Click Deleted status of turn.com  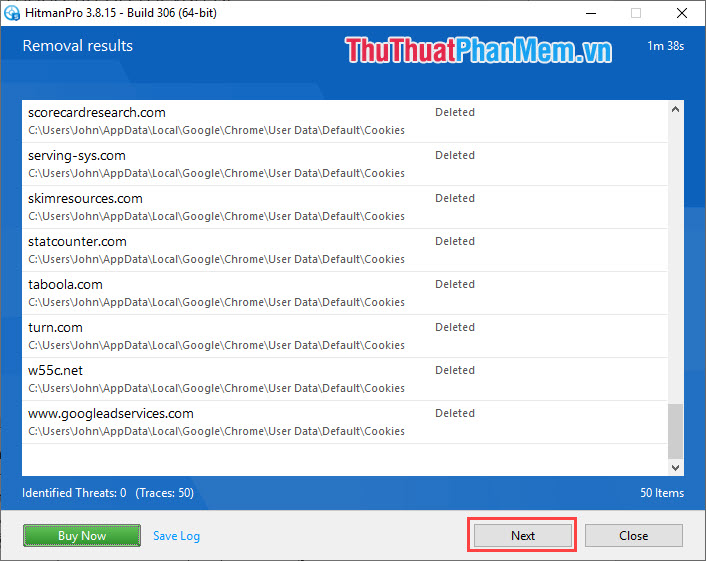pyautogui.click(x=455, y=327)
